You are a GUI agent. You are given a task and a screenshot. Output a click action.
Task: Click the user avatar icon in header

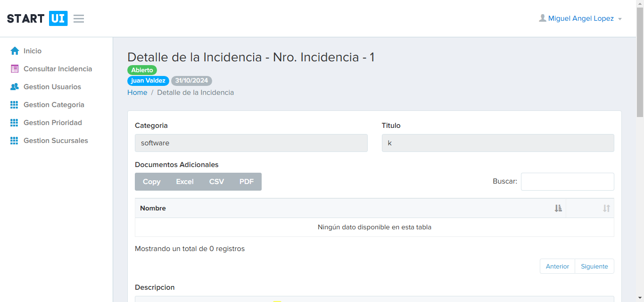[x=543, y=18]
